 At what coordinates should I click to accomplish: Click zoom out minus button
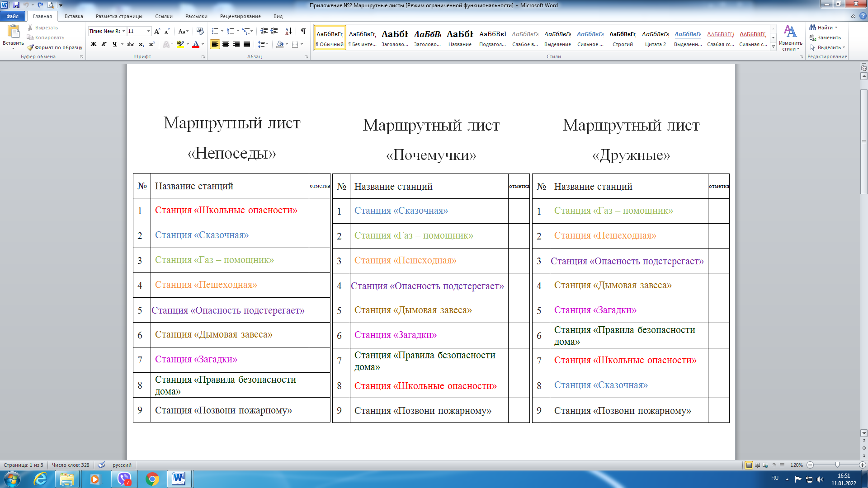coord(810,465)
